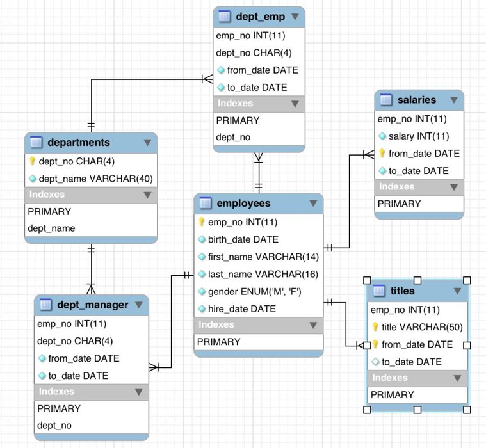486x448 pixels.
Task: Select the 'dept_no' index row in dept_emp
Action: pos(259,137)
